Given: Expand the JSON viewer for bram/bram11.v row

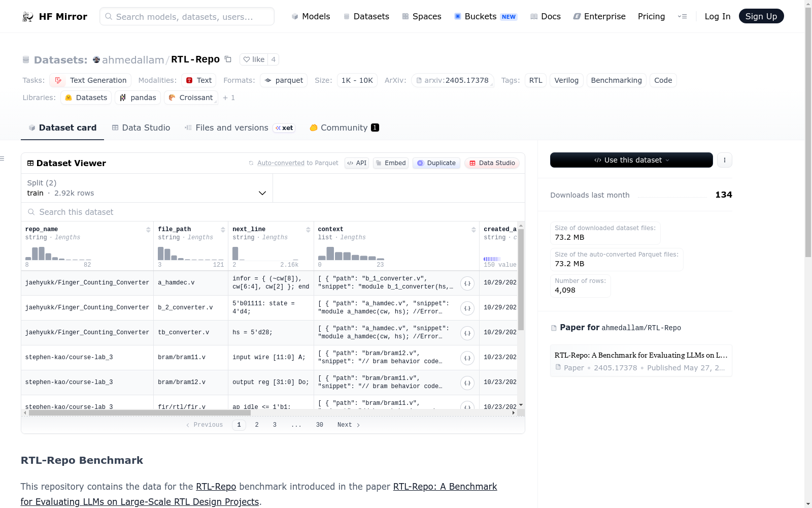Looking at the screenshot, I should (x=467, y=358).
